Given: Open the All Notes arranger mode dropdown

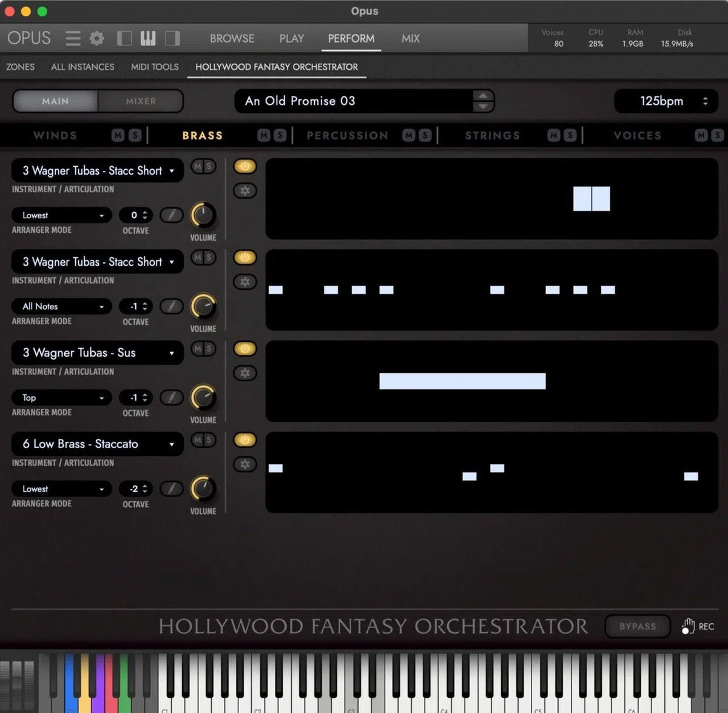Looking at the screenshot, I should point(61,306).
